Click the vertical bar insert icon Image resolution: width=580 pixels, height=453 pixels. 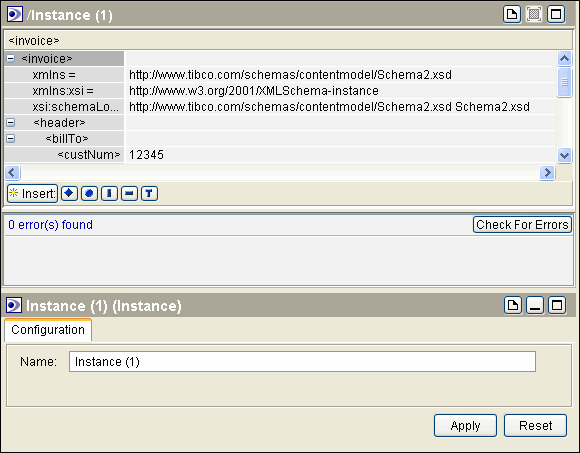coord(109,193)
